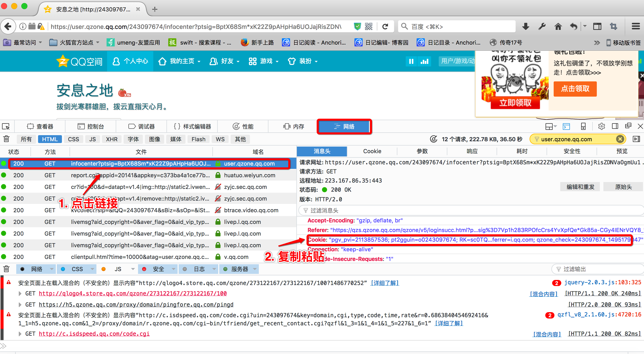Screen dimensions: 644x354
Task: Reload the page with the refresh icon
Action: (385, 26)
